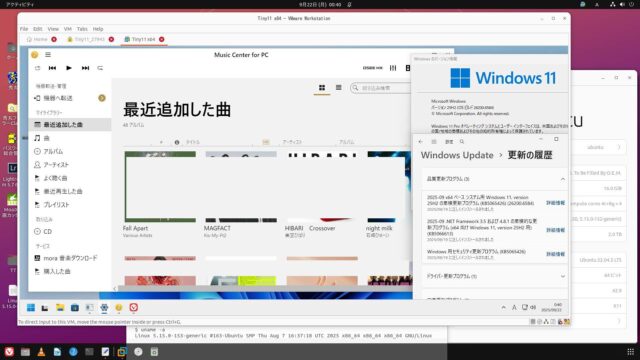The image size is (640, 360).
Task: Switch to album grid view
Action: (x=322, y=88)
